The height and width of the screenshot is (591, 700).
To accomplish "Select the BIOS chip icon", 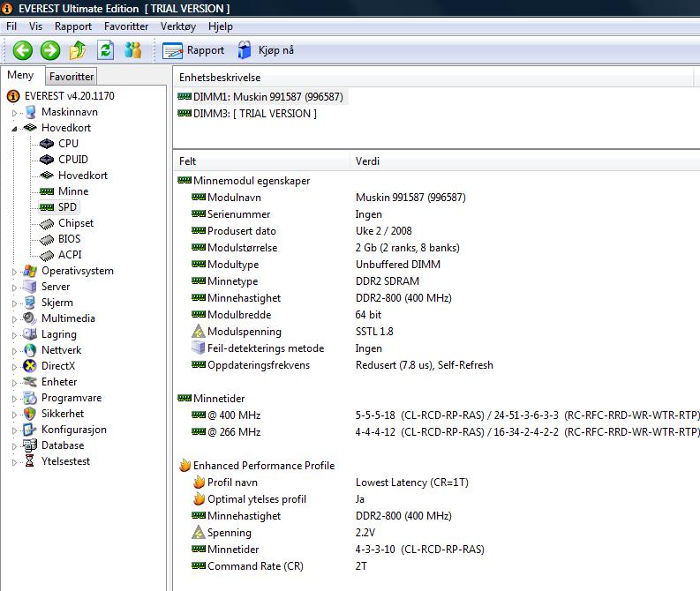I will 47,239.
